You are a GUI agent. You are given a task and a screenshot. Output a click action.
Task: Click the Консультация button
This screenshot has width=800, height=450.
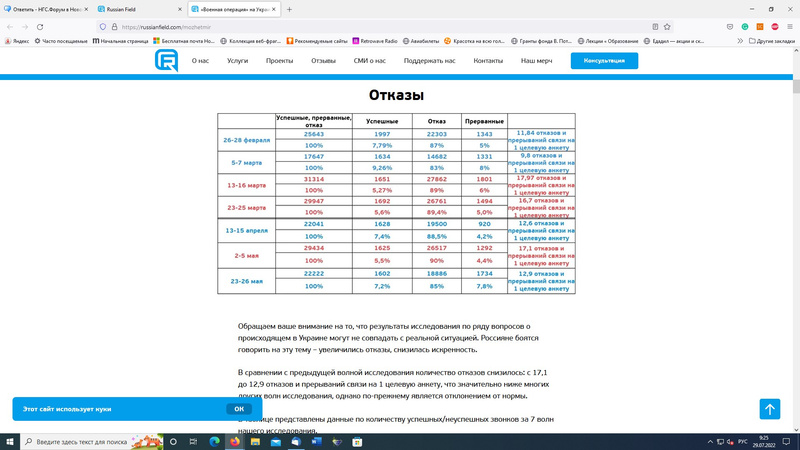tap(604, 61)
